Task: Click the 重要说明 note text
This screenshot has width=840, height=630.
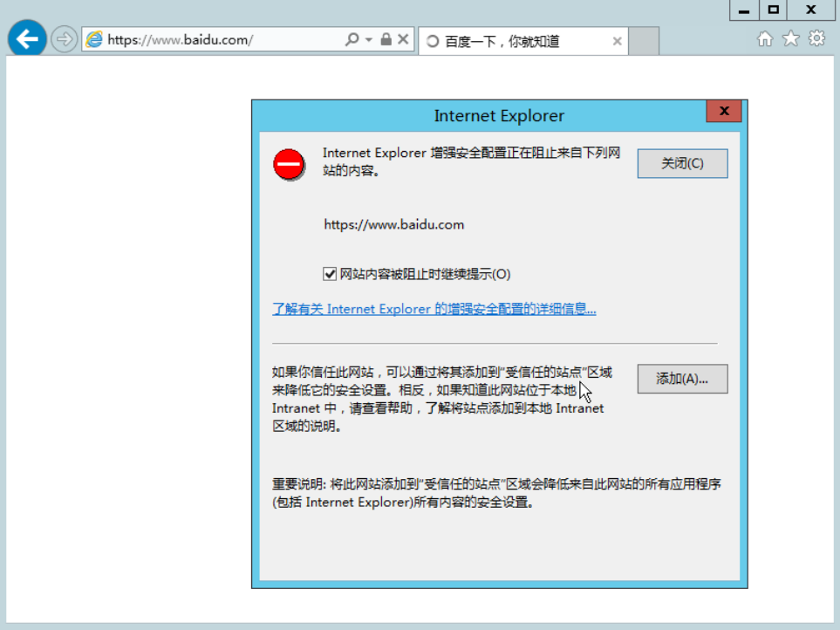Action: pyautogui.click(x=496, y=493)
